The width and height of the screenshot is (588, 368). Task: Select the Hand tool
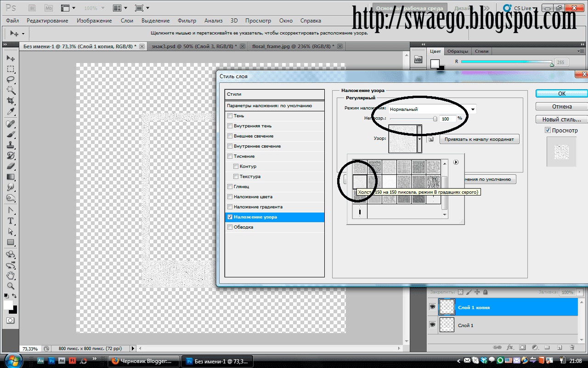[x=11, y=276]
